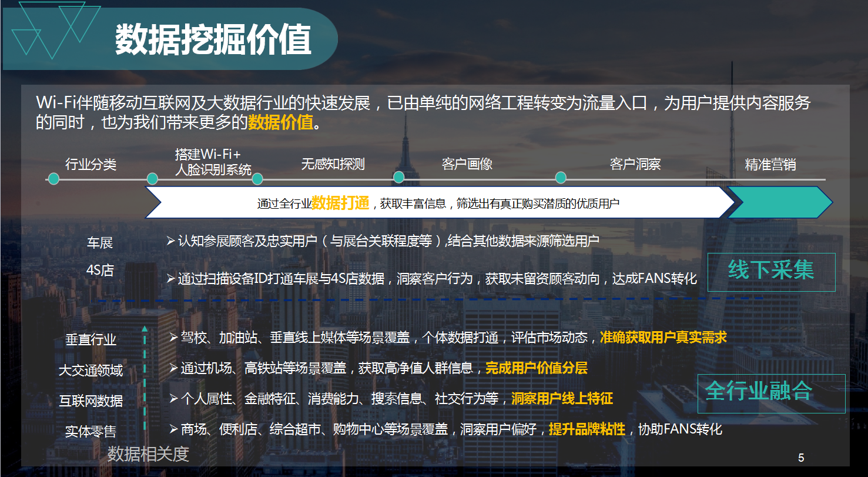This screenshot has height=477, width=868.
Task: Click the bullet arrow before 驾校、加油站
Action: [173, 337]
